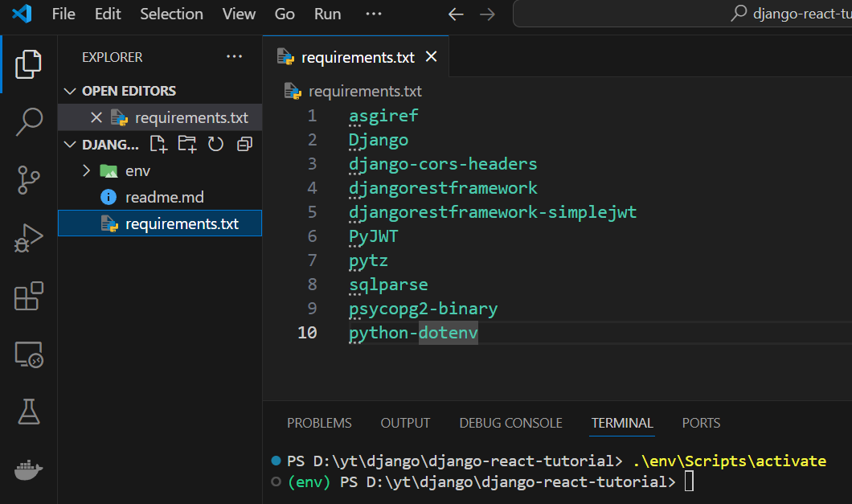Click the pytz line
Screen dimensions: 852x504
pos(368,260)
